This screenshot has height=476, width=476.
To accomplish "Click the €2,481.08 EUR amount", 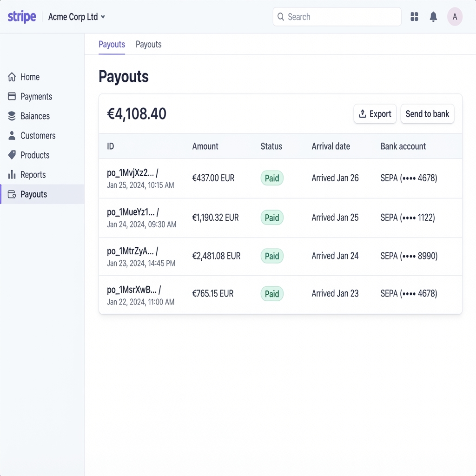I will tap(217, 256).
